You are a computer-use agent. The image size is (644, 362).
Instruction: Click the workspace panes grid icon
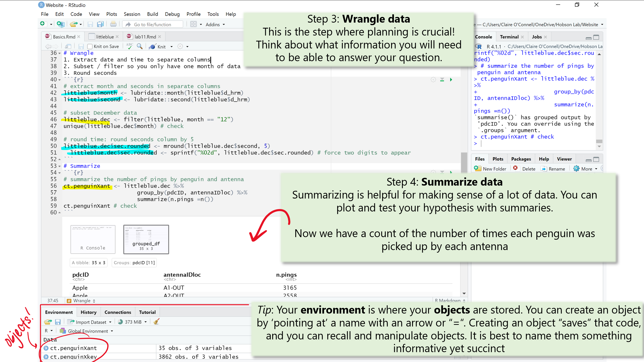click(x=194, y=24)
